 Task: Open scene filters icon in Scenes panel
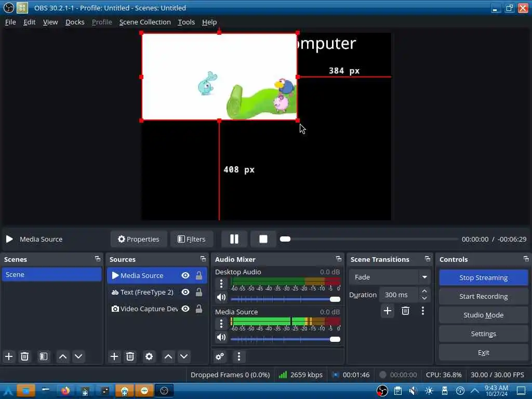pyautogui.click(x=44, y=356)
